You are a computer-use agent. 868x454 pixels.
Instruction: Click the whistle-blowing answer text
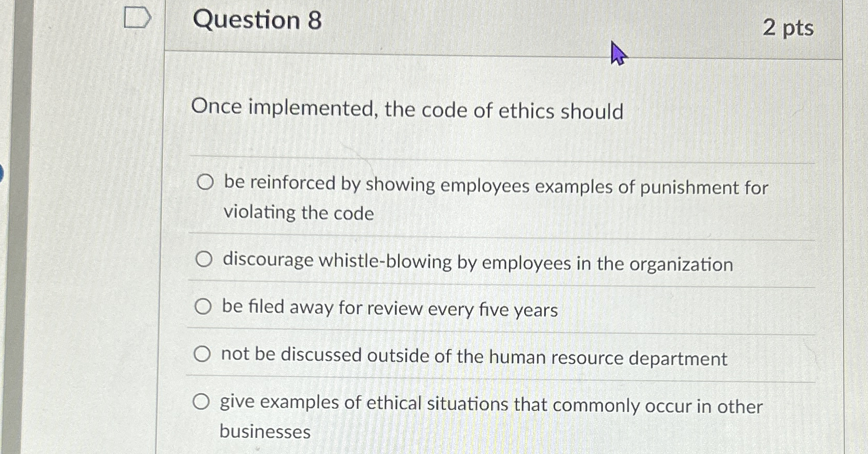[477, 263]
